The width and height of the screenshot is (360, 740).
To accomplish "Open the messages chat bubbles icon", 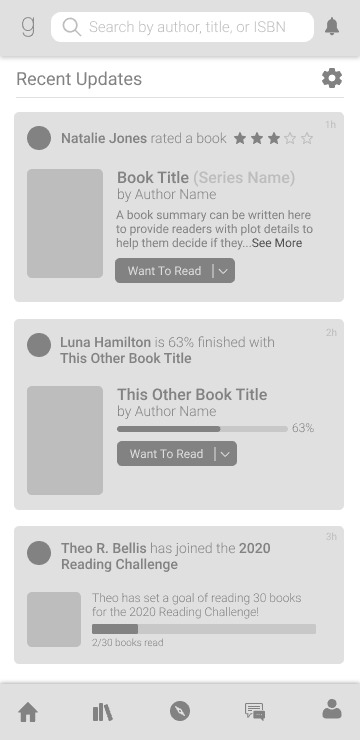I will click(255, 711).
